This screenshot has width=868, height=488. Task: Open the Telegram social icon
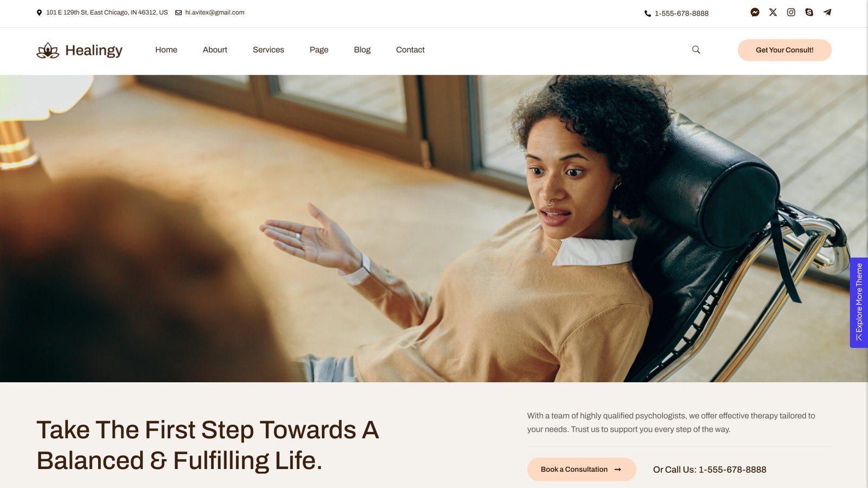827,12
